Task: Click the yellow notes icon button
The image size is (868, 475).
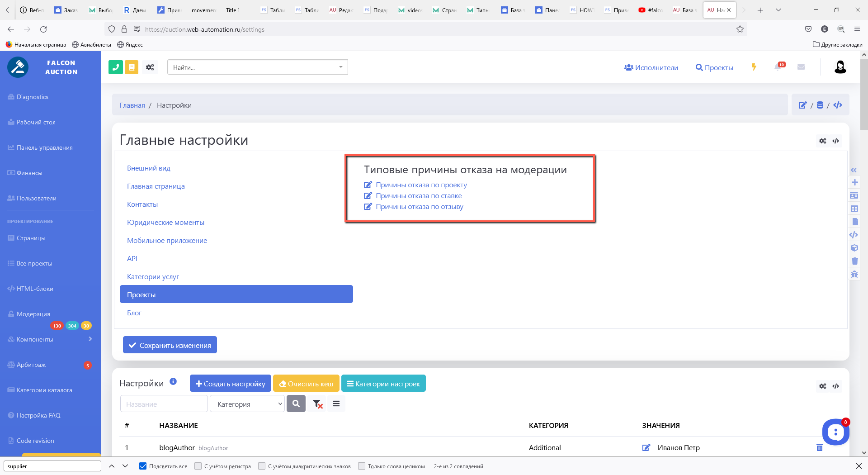Action: [x=132, y=67]
